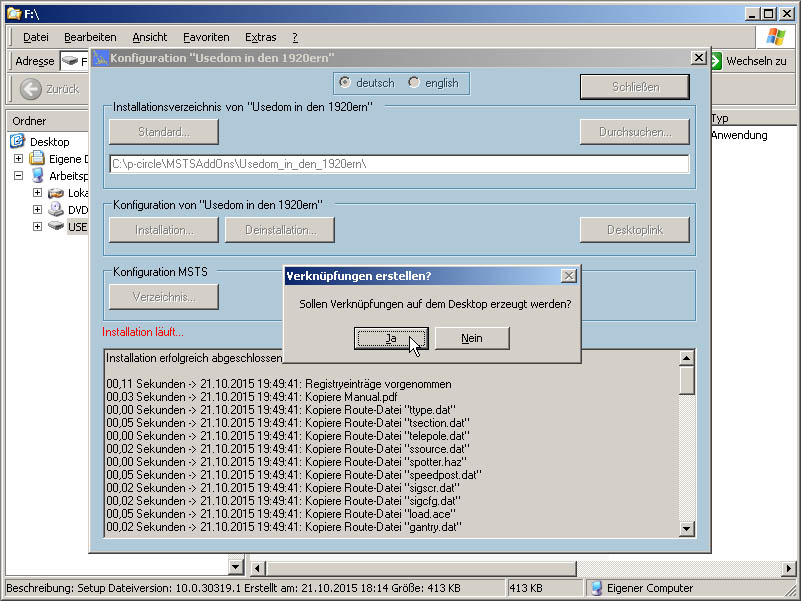Close the Verknüpfungen erstellen dialog
Screen dimensions: 801x601
tap(568, 275)
